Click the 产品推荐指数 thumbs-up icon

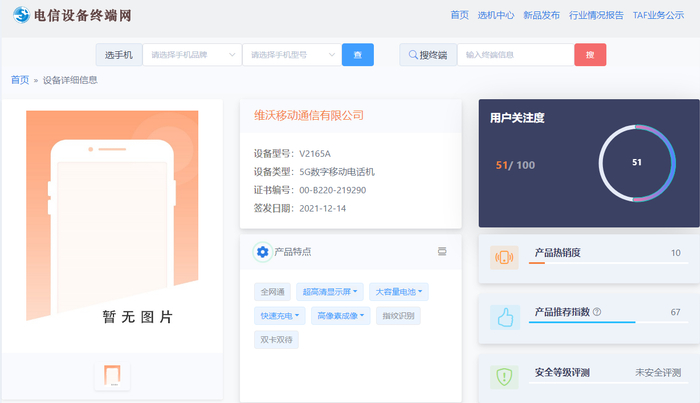click(x=505, y=317)
